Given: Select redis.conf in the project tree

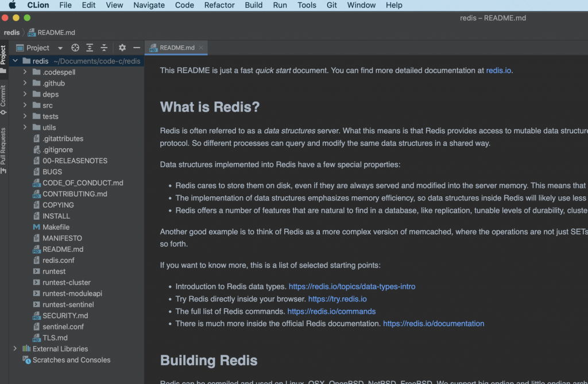Looking at the screenshot, I should pyautogui.click(x=58, y=260).
